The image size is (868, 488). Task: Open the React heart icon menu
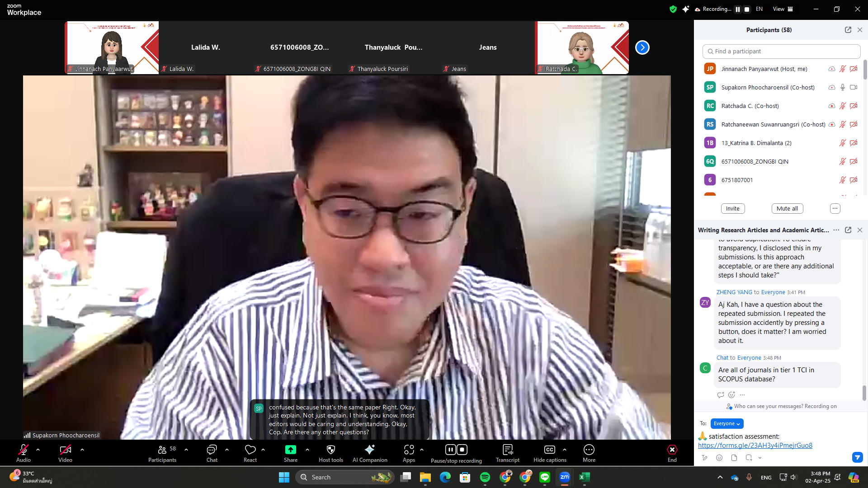(250, 450)
